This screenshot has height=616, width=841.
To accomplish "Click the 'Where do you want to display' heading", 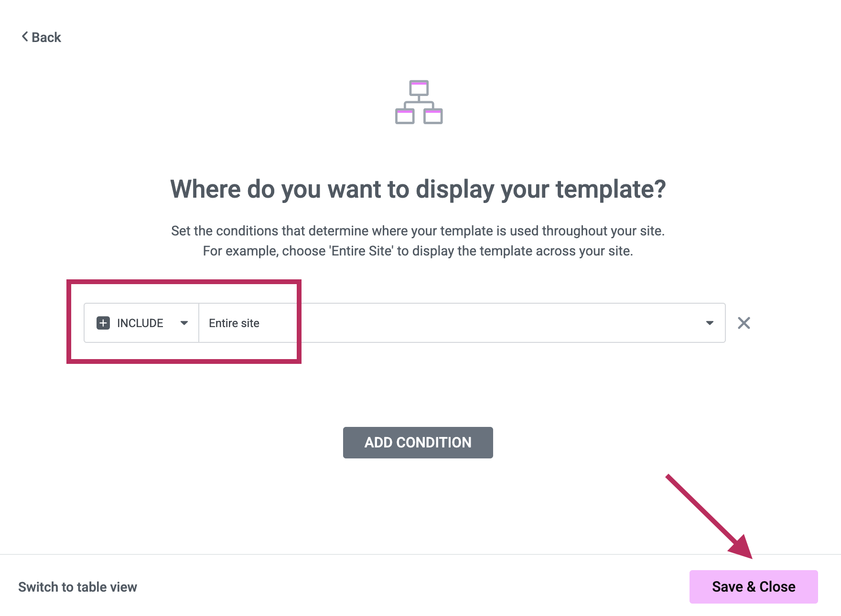I will tap(418, 189).
